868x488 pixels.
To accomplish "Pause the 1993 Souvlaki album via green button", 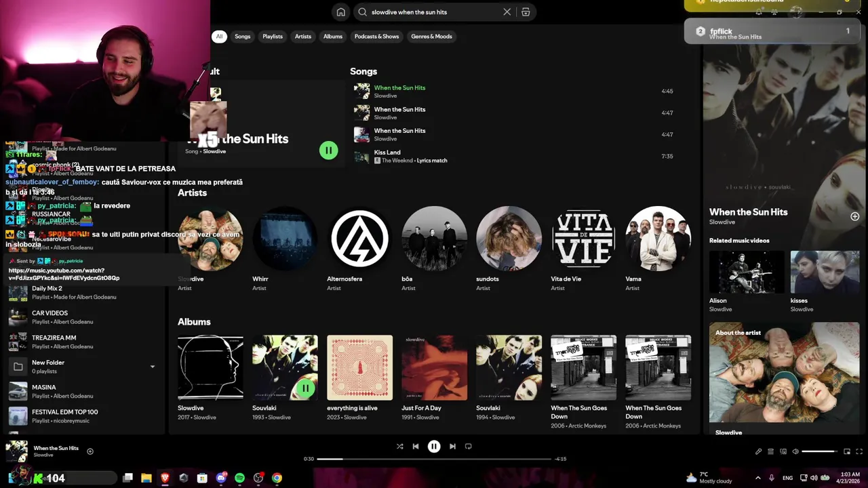I will pos(305,388).
